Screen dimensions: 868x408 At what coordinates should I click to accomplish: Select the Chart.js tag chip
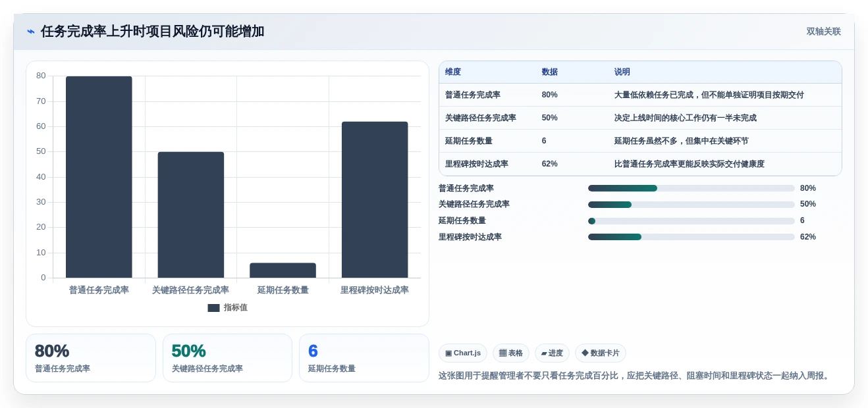click(x=463, y=353)
